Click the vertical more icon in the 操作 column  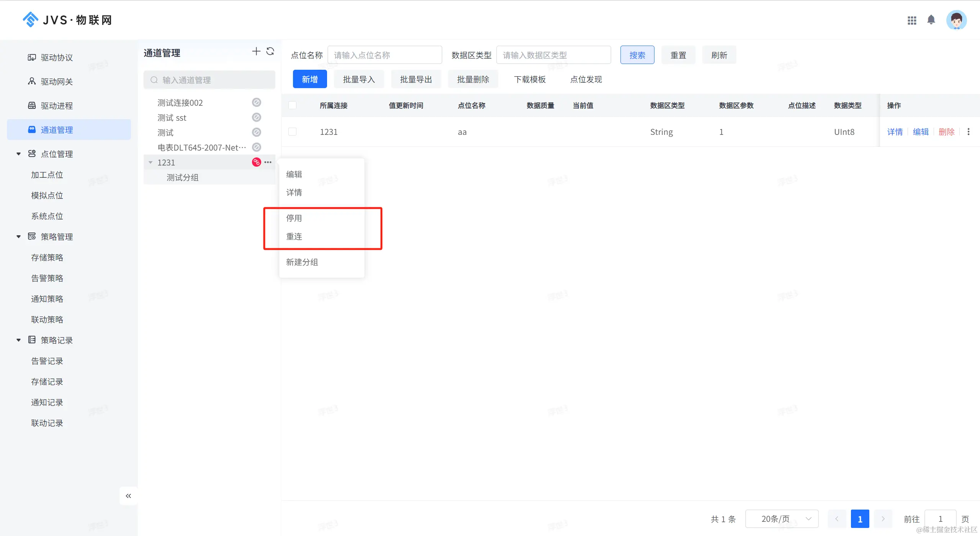point(969,132)
